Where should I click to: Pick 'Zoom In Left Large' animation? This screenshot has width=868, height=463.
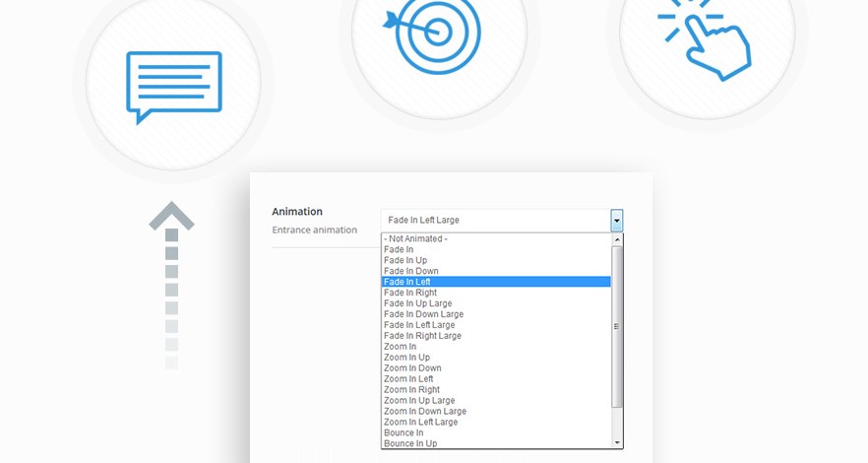click(x=496, y=422)
